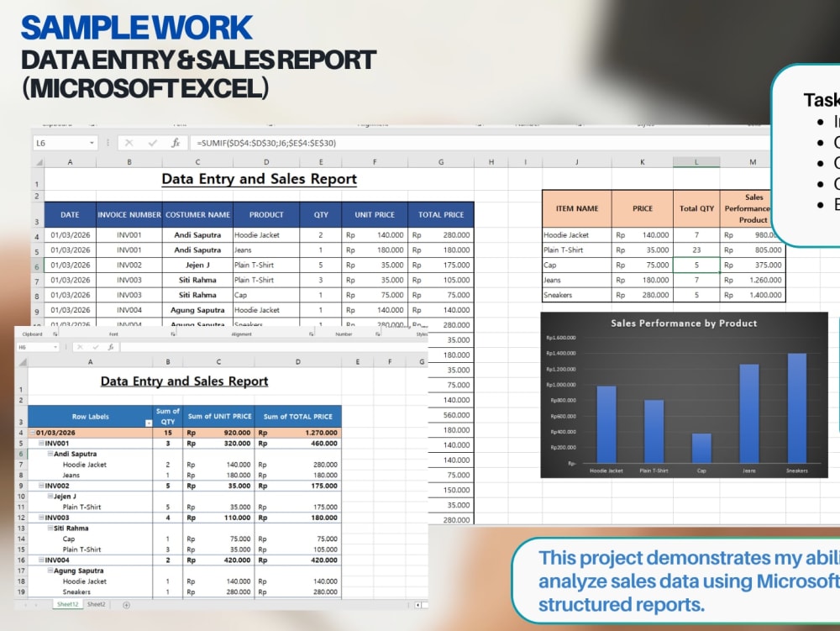Click the Sum of TOTAL PRICE pivot header
This screenshot has height=631, width=840.
tap(298, 416)
